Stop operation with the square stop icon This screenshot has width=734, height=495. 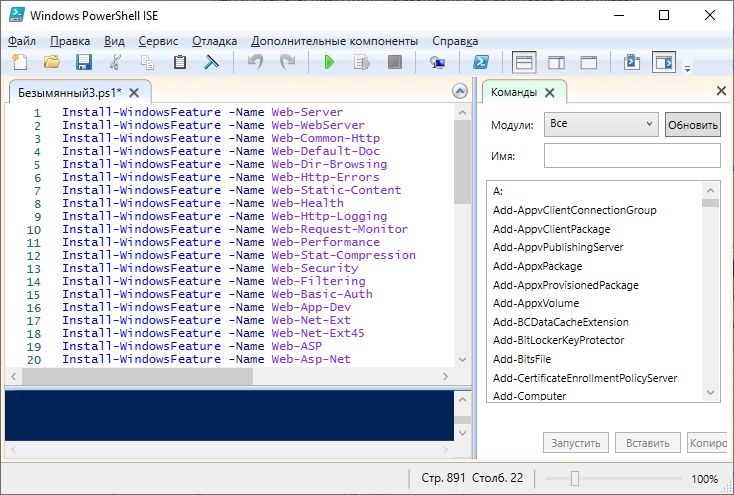pyautogui.click(x=395, y=62)
